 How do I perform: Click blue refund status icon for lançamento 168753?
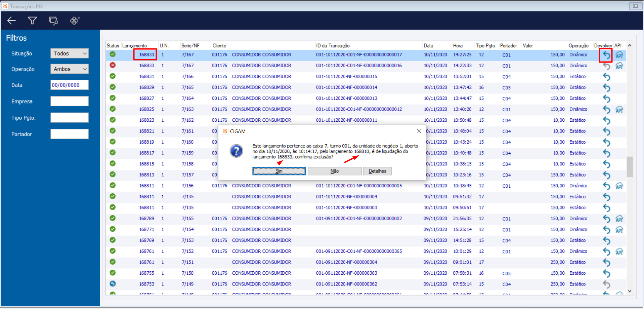tap(113, 284)
